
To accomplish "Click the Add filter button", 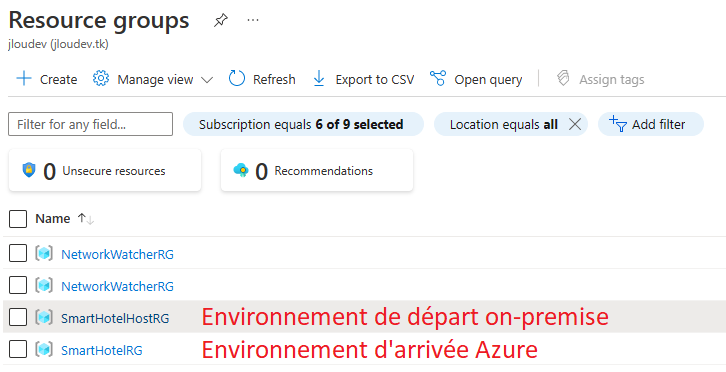I will pos(651,124).
